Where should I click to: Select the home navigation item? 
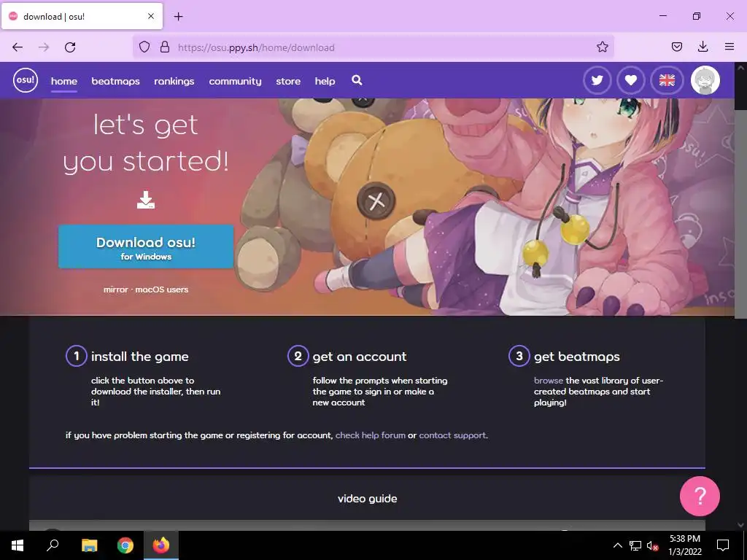(x=64, y=81)
